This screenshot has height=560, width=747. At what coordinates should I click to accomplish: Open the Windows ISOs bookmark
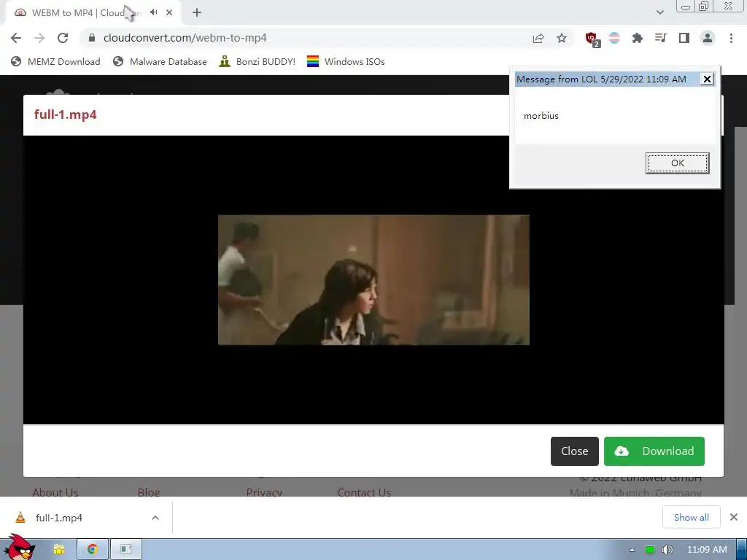click(346, 61)
